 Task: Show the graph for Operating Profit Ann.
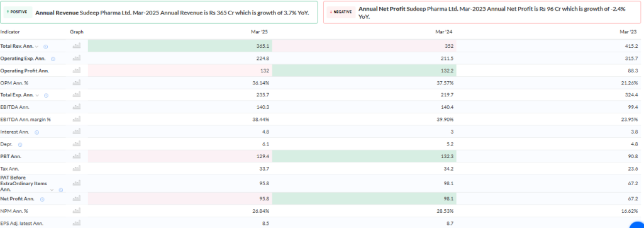click(76, 71)
